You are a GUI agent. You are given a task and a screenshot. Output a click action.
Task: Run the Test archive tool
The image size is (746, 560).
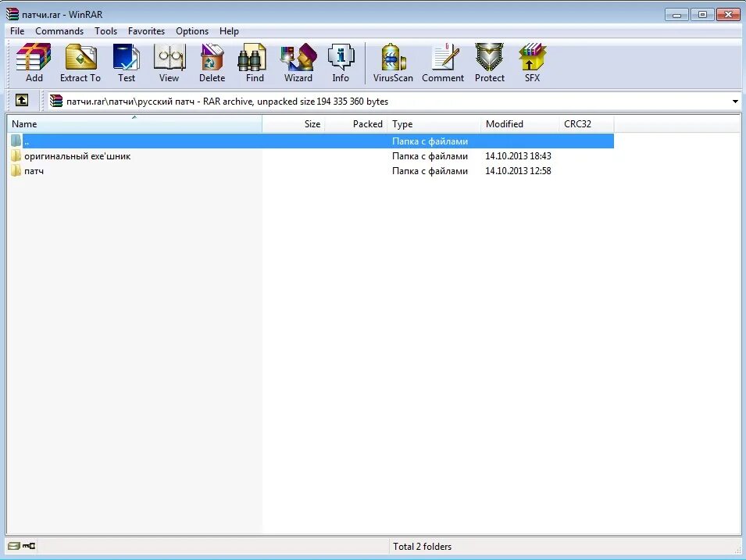point(126,62)
